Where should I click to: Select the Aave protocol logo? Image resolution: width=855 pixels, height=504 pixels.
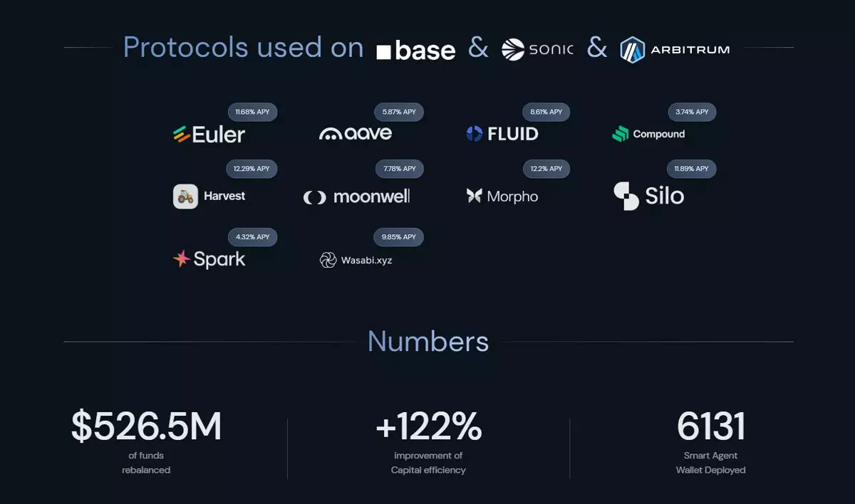tap(356, 133)
